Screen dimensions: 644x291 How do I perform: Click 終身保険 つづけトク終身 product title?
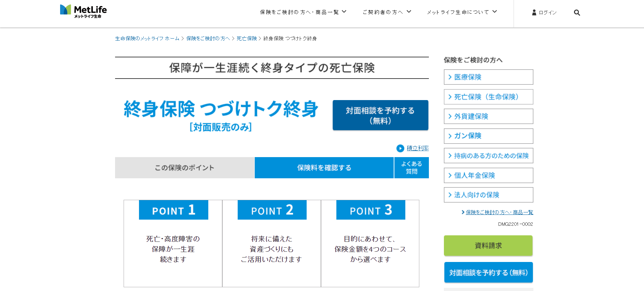221,109
